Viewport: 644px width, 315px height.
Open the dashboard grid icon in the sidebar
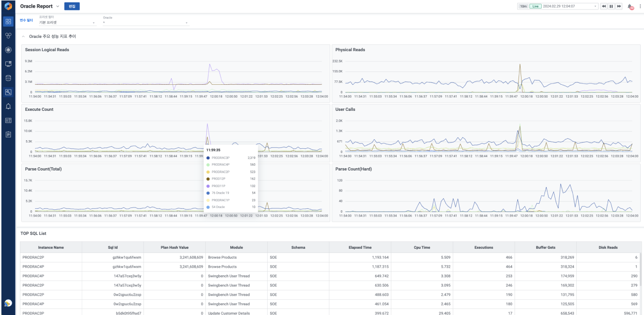[8, 21]
